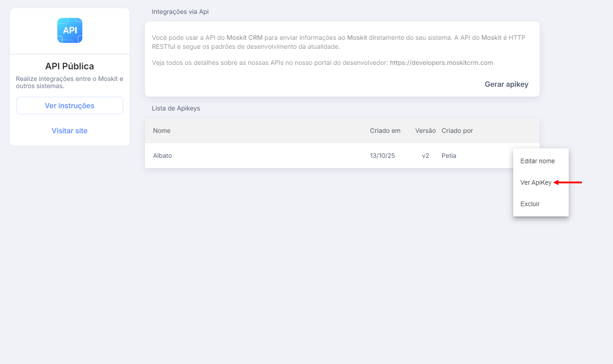Image resolution: width=613 pixels, height=364 pixels.
Task: Select the Albato apikey name
Action: [162, 156]
